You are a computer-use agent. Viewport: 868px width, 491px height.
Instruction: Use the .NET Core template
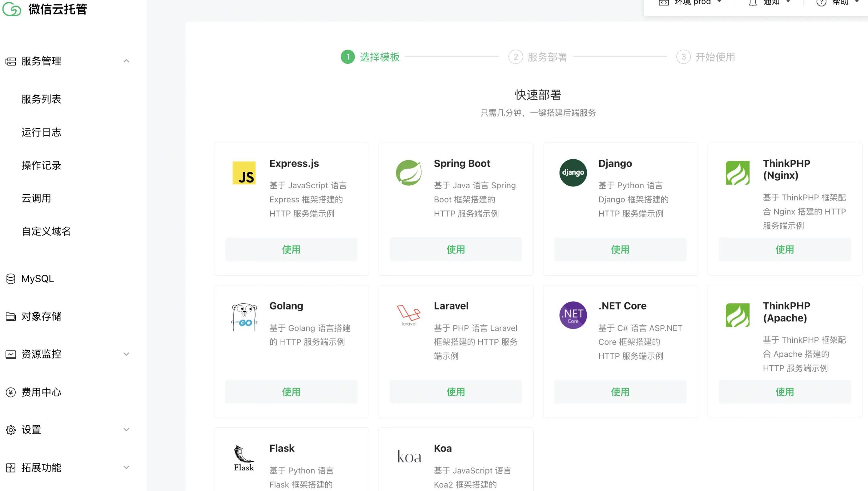tap(620, 392)
